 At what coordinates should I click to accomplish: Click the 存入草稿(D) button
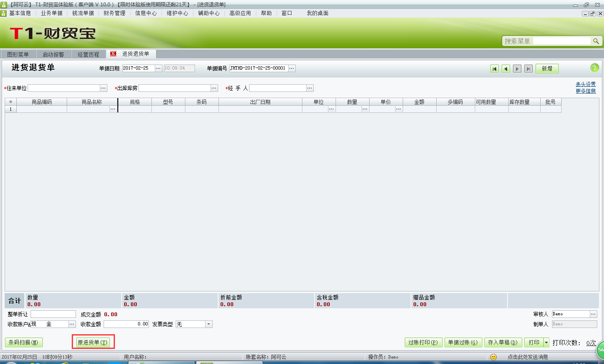[x=503, y=343]
